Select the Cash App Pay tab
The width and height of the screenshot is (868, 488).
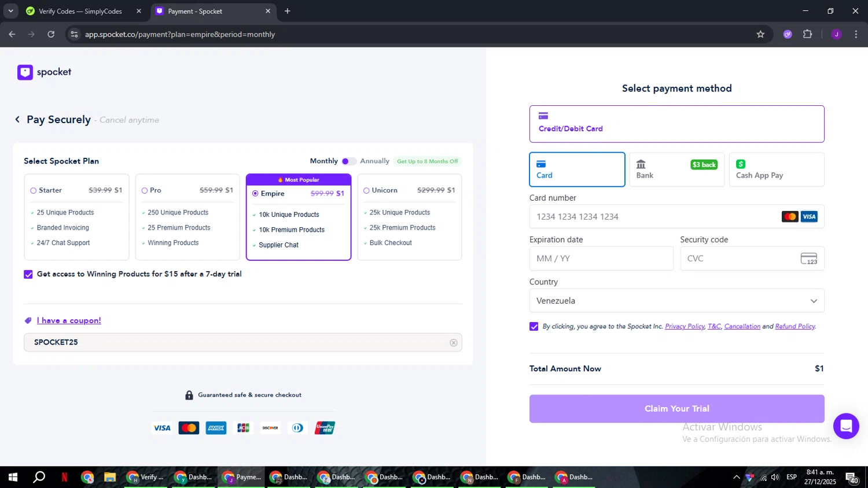coord(777,169)
